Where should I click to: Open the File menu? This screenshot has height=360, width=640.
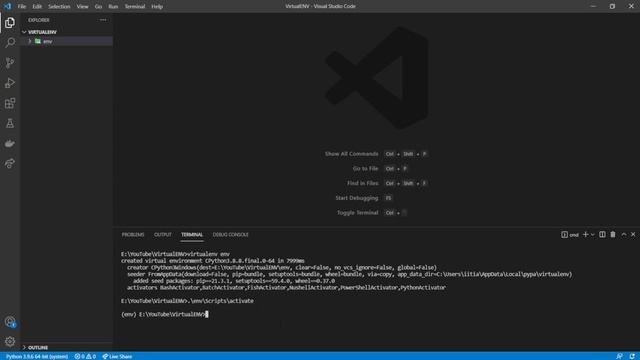point(22,7)
